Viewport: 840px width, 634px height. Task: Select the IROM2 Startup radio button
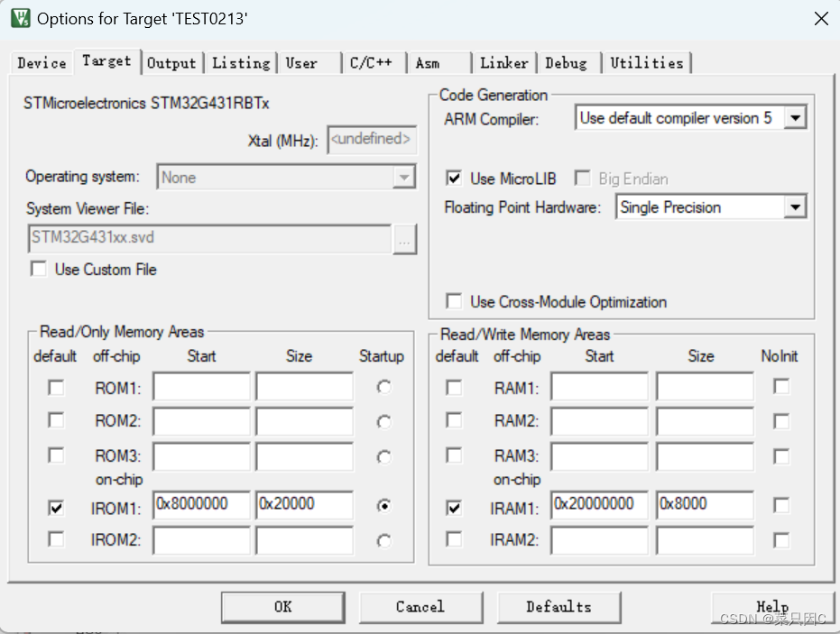click(383, 541)
